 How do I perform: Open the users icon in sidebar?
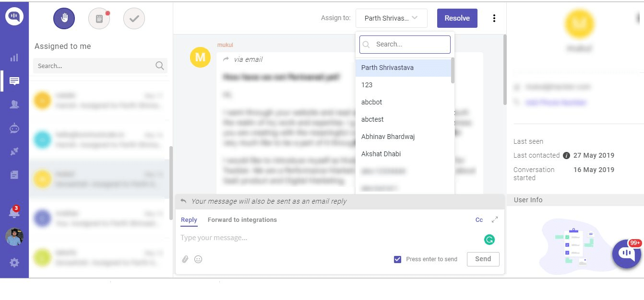click(14, 104)
